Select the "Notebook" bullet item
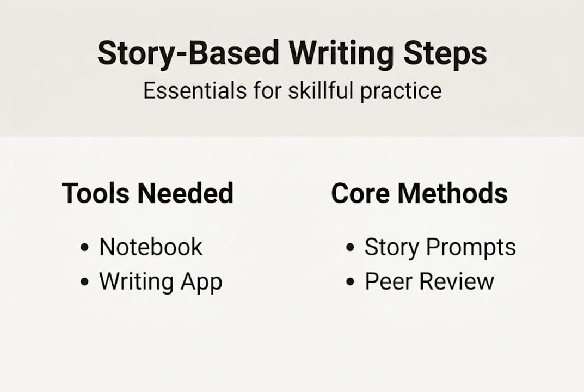This screenshot has height=392, width=584. 151,247
